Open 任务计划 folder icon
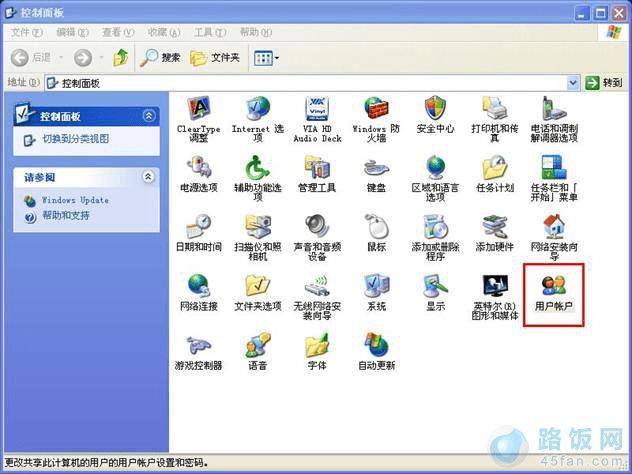 pyautogui.click(x=495, y=167)
